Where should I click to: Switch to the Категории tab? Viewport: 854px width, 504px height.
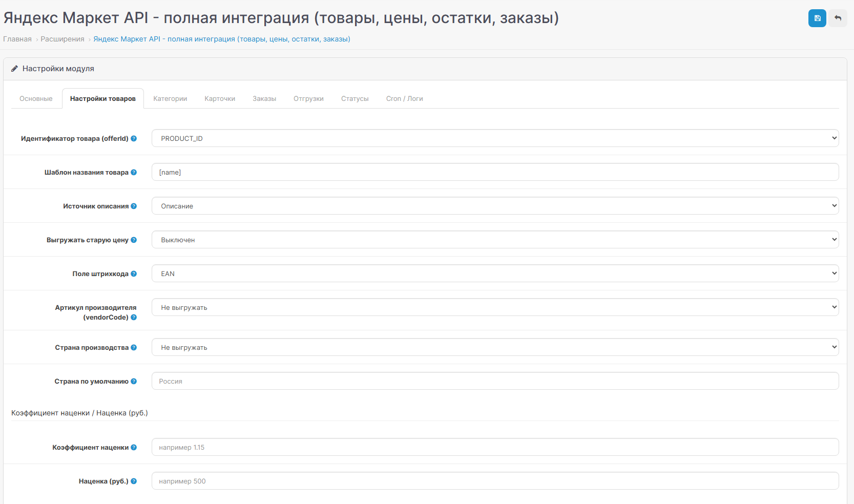[x=170, y=98]
